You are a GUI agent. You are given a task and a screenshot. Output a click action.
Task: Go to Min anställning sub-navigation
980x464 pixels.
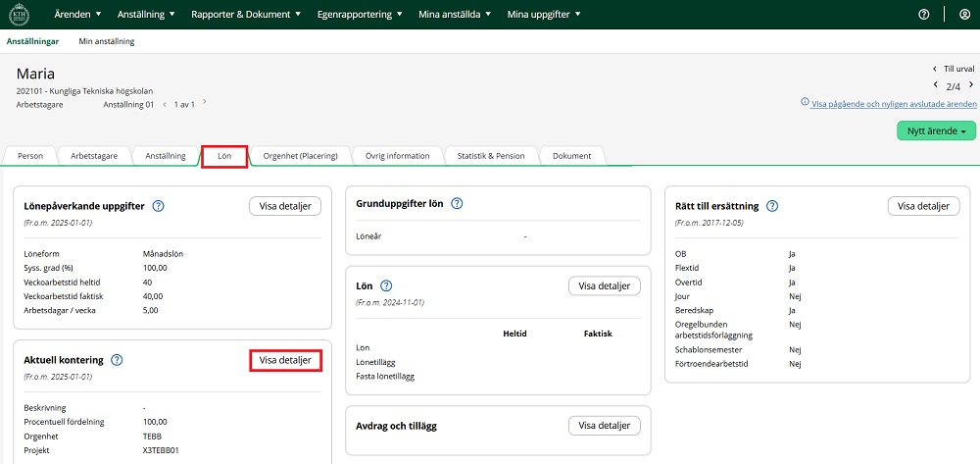click(x=107, y=41)
